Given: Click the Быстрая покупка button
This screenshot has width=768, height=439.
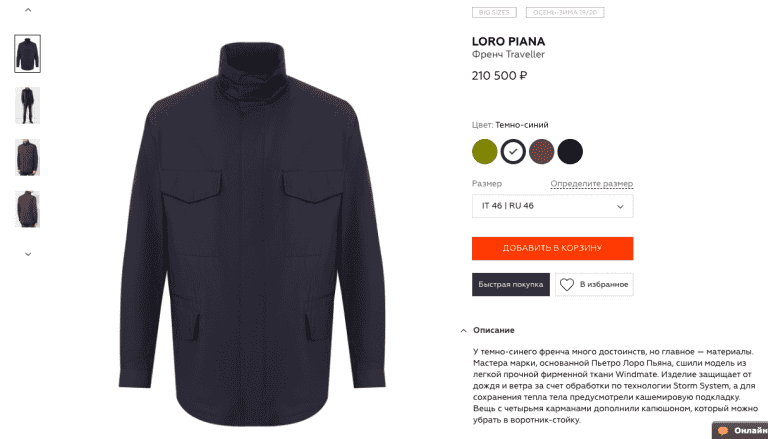Looking at the screenshot, I should 511,285.
